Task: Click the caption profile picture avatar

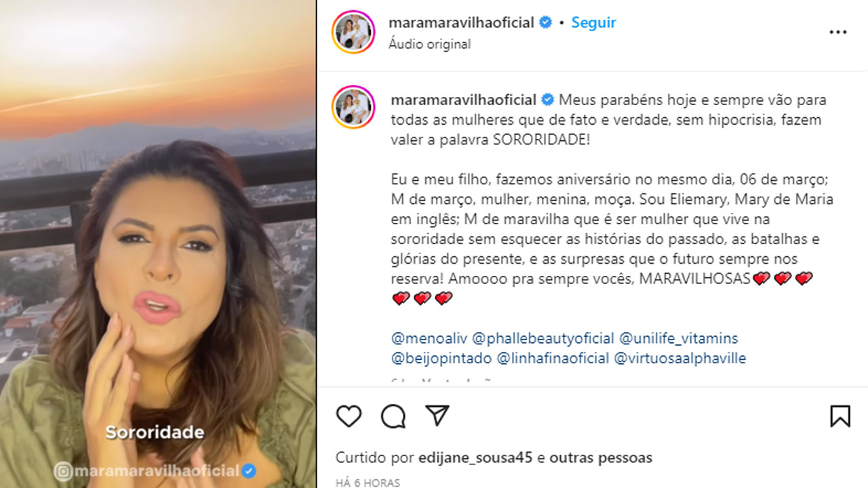Action: pyautogui.click(x=353, y=107)
